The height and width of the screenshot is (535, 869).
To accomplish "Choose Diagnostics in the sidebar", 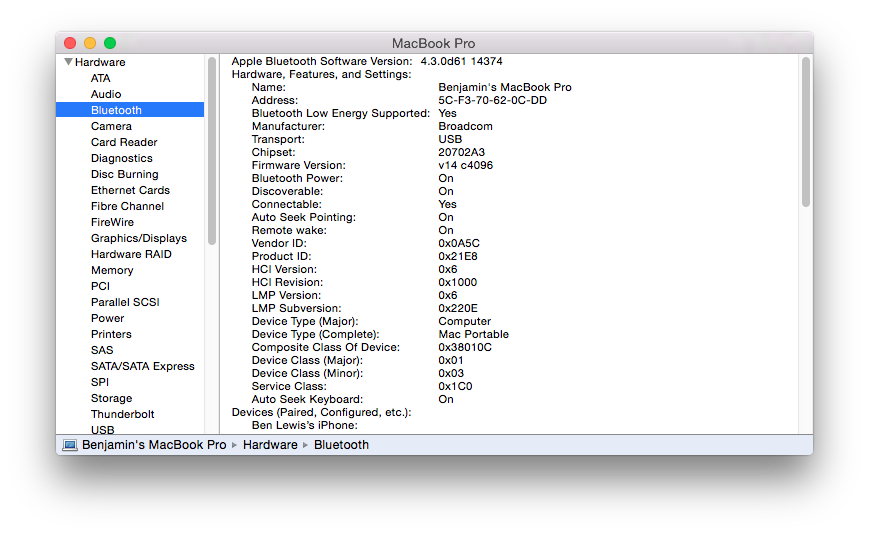I will click(122, 159).
